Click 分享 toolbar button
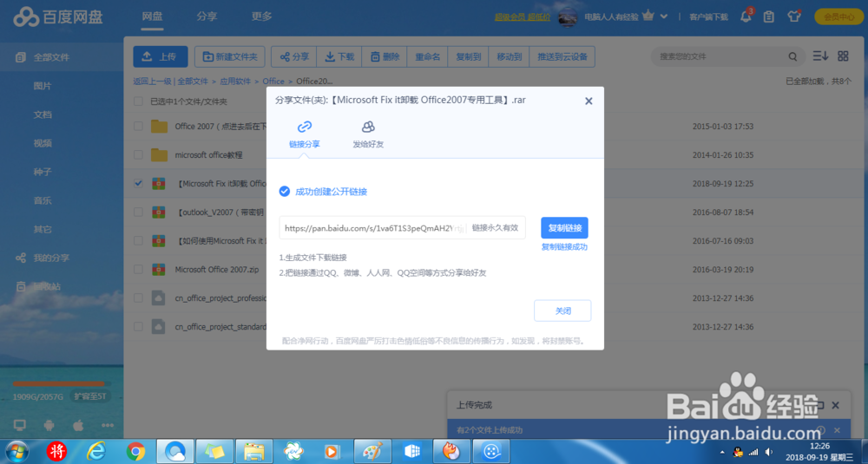The image size is (868, 464). tap(294, 56)
